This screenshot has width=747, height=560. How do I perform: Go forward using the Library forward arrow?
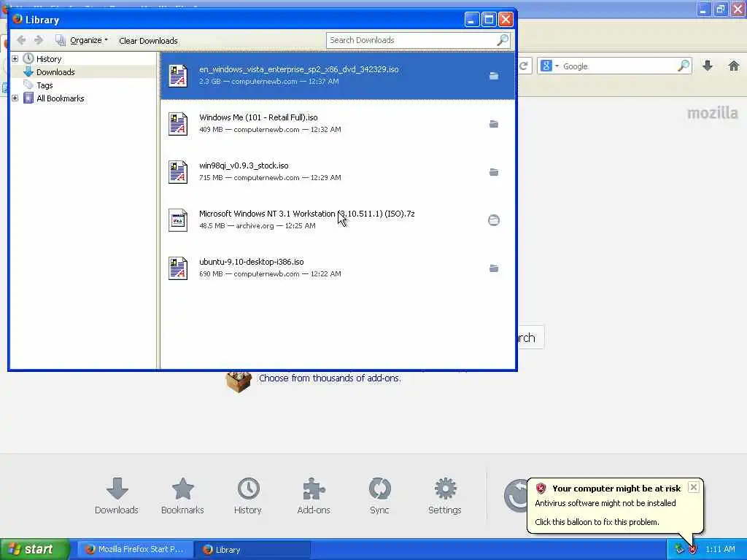click(39, 40)
